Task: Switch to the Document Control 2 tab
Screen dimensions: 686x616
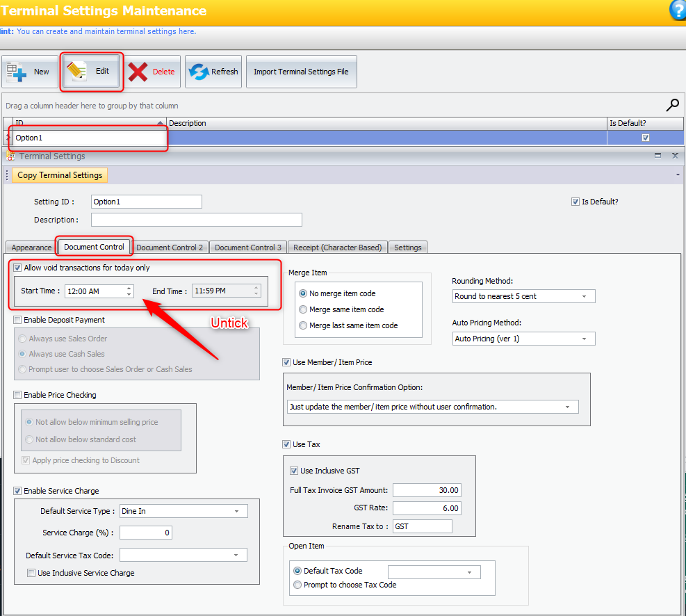Action: click(170, 248)
